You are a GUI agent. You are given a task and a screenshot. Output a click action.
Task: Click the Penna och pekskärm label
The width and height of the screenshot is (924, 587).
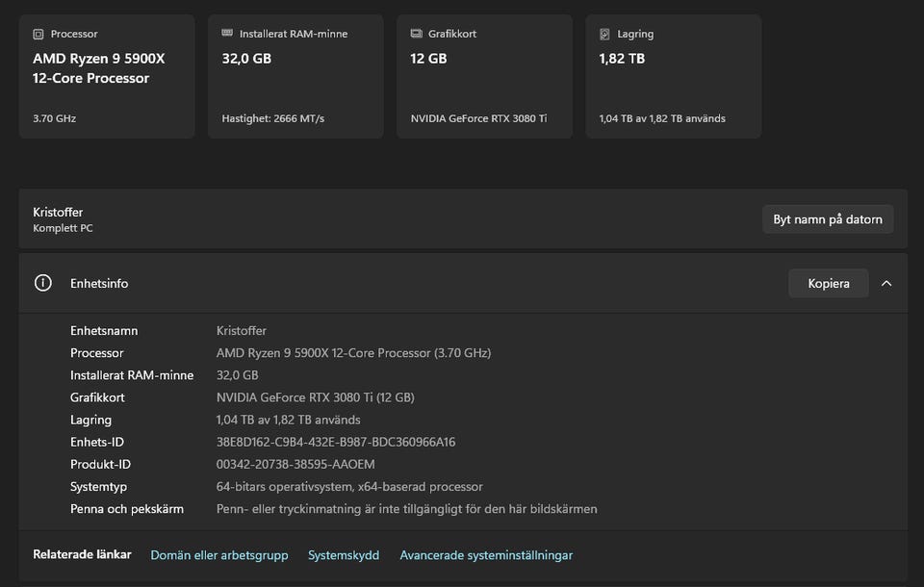click(127, 509)
